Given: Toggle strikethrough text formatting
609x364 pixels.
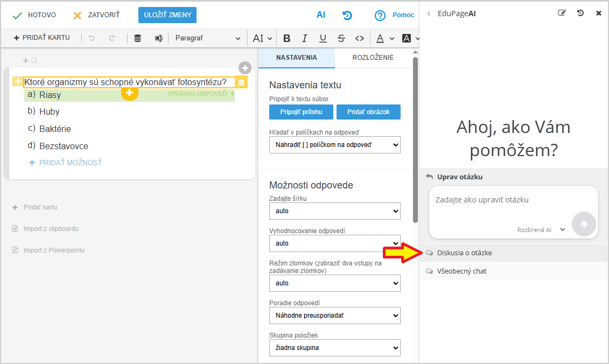Looking at the screenshot, I should click(341, 38).
